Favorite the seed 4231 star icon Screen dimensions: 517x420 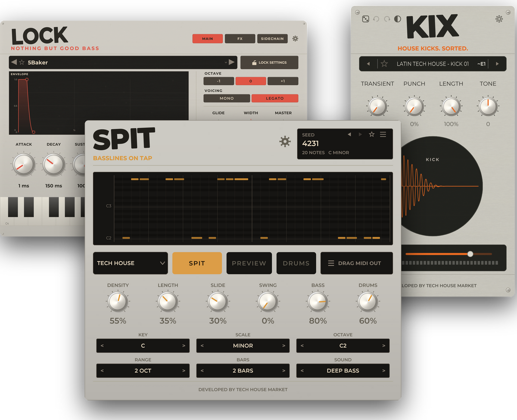tap(371, 134)
